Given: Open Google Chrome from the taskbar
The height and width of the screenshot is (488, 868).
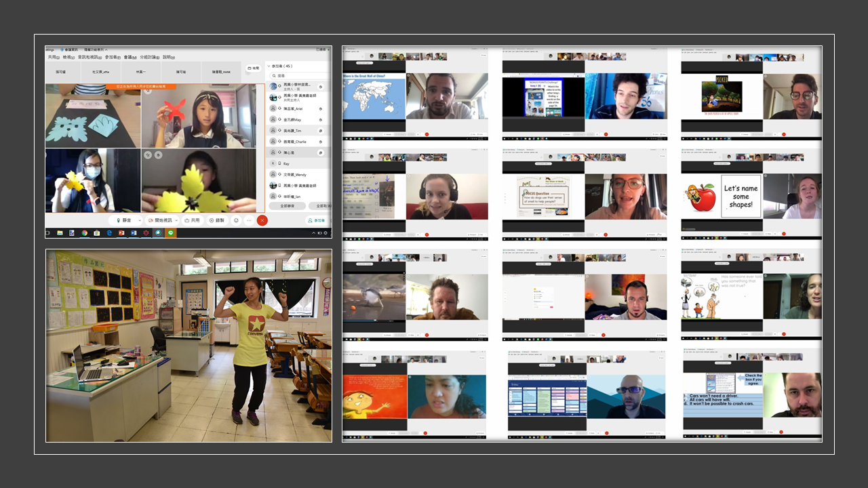Looking at the screenshot, I should click(84, 232).
